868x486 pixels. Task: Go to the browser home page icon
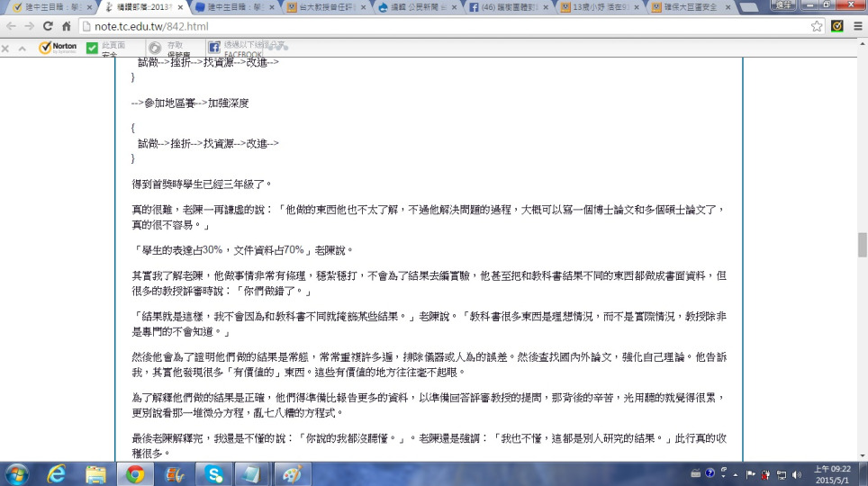click(66, 26)
